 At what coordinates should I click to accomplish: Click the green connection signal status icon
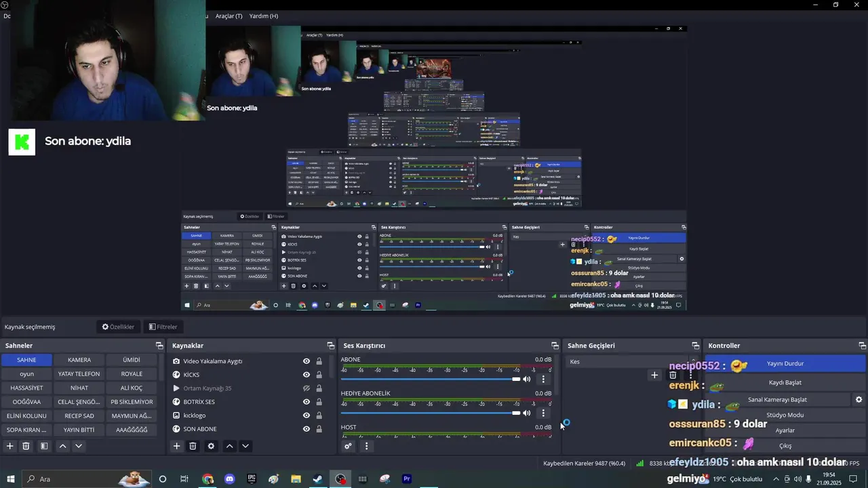(x=639, y=464)
